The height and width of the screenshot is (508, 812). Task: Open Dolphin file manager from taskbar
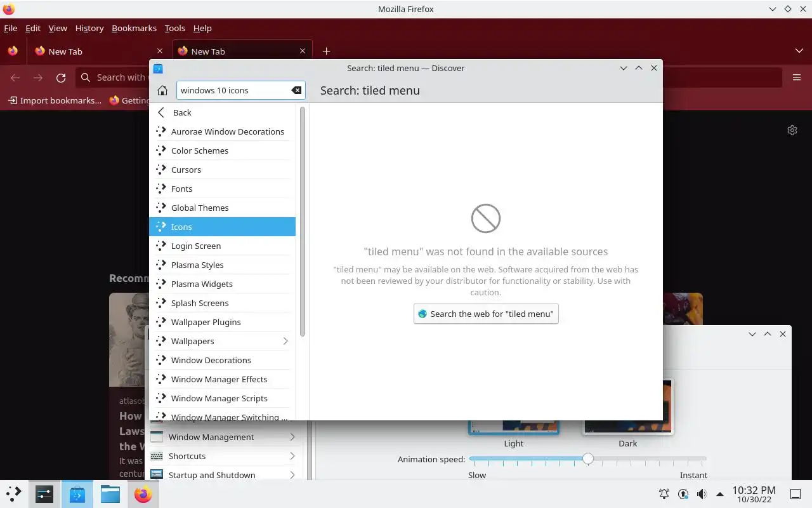point(110,493)
